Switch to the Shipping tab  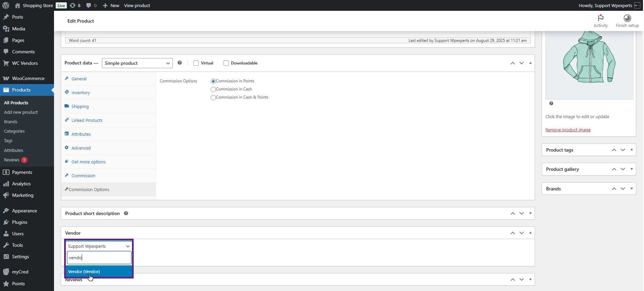pyautogui.click(x=80, y=106)
